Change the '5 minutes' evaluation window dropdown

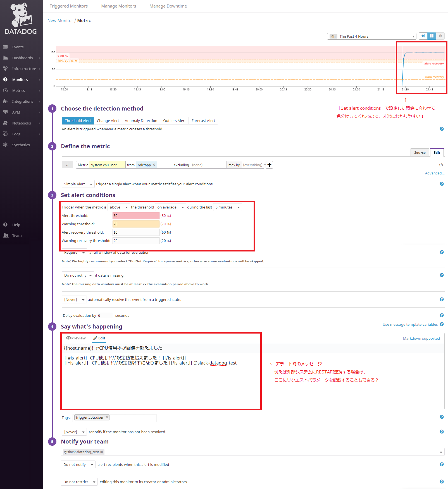[x=227, y=207]
